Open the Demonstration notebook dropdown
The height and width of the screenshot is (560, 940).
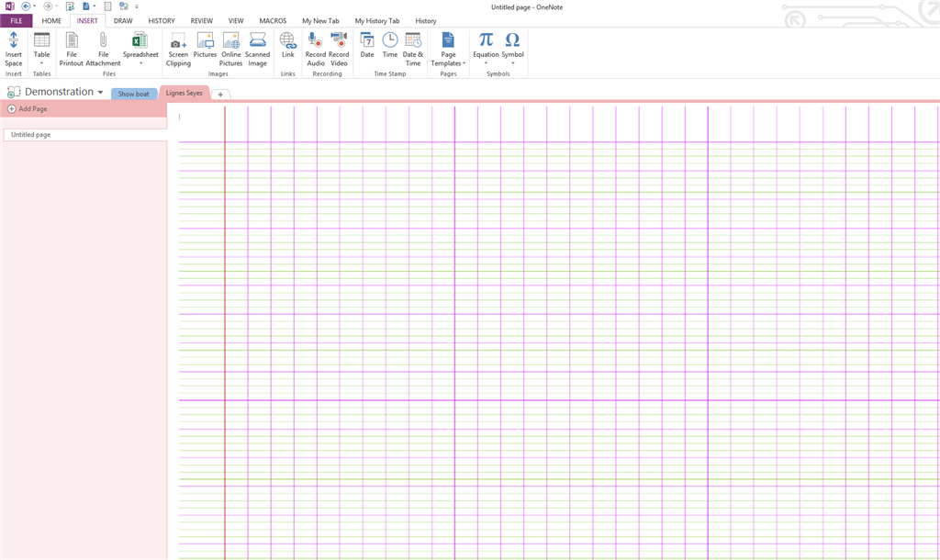[x=101, y=91]
